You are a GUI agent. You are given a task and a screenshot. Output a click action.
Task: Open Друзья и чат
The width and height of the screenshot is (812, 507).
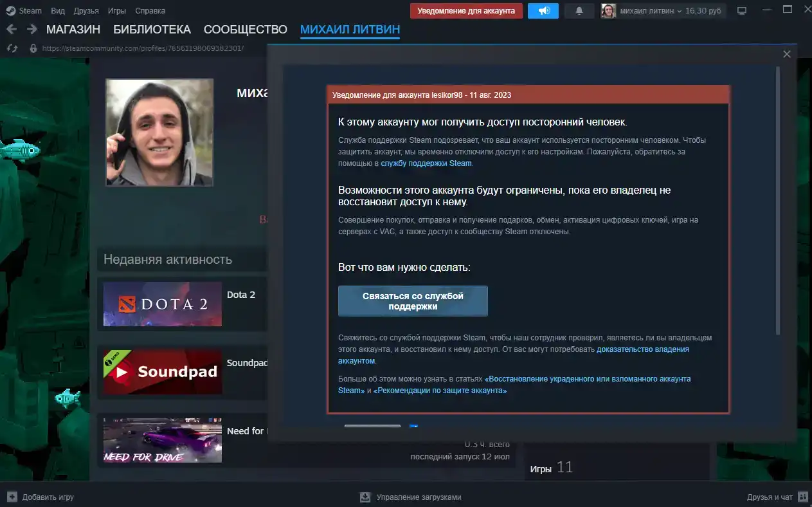click(770, 497)
